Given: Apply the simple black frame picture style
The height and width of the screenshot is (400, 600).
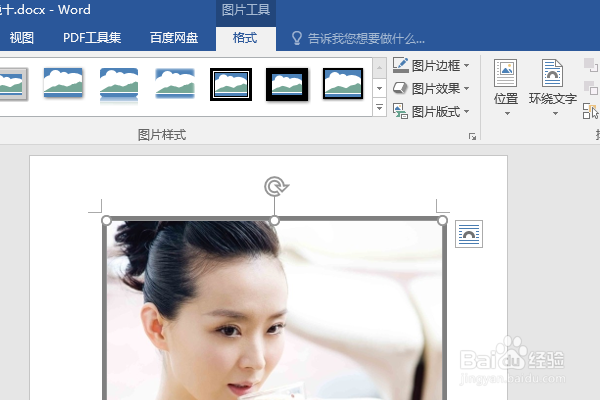Looking at the screenshot, I should [342, 83].
